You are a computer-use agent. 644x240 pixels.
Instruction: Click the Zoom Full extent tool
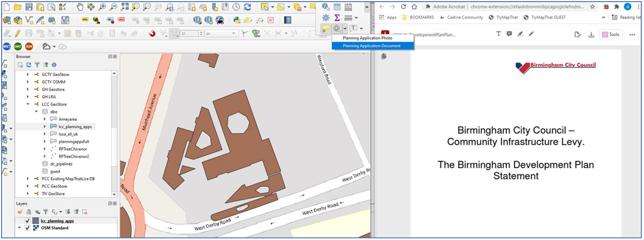(124, 7)
